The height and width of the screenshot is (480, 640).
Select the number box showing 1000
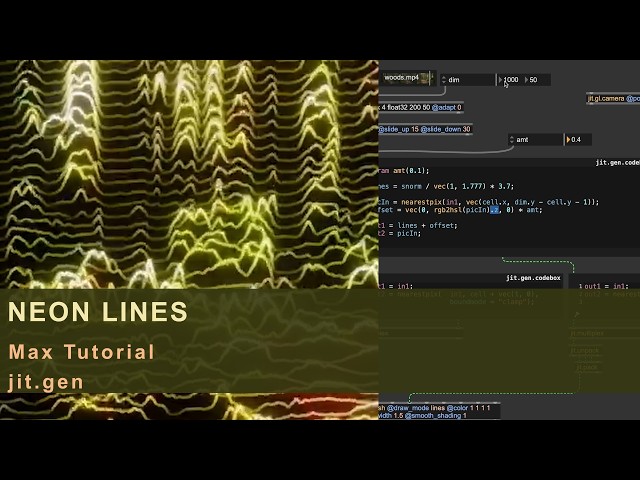(509, 80)
